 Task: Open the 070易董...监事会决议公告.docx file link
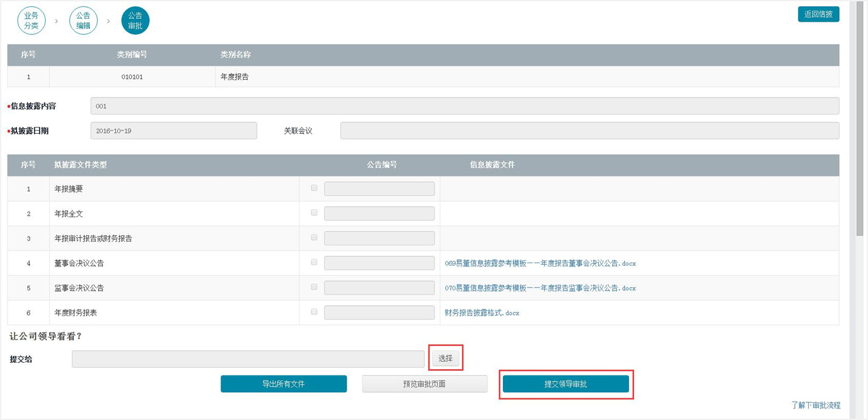click(540, 288)
